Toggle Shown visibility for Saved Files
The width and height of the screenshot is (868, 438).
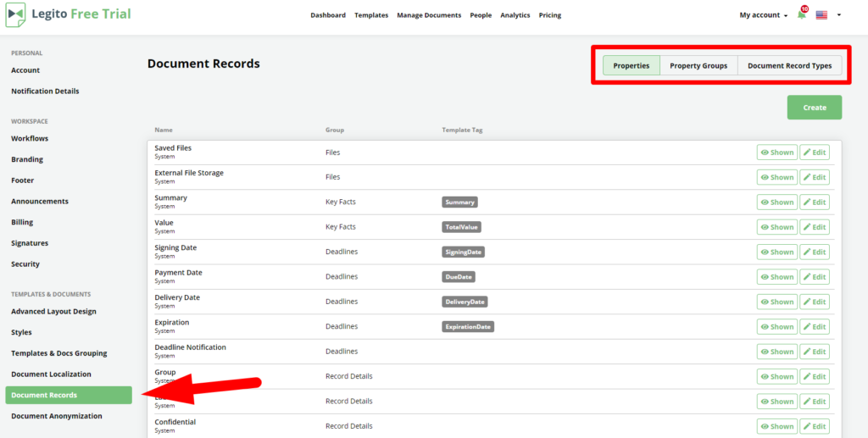pos(776,152)
